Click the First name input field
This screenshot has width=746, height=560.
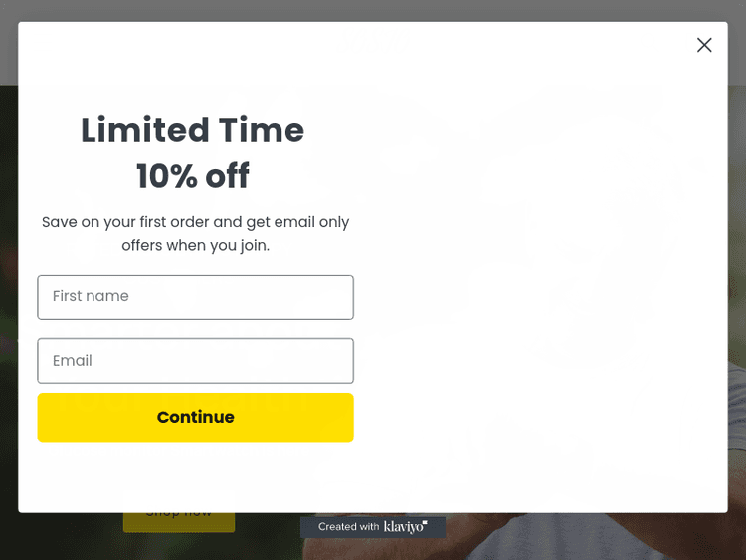195,296
